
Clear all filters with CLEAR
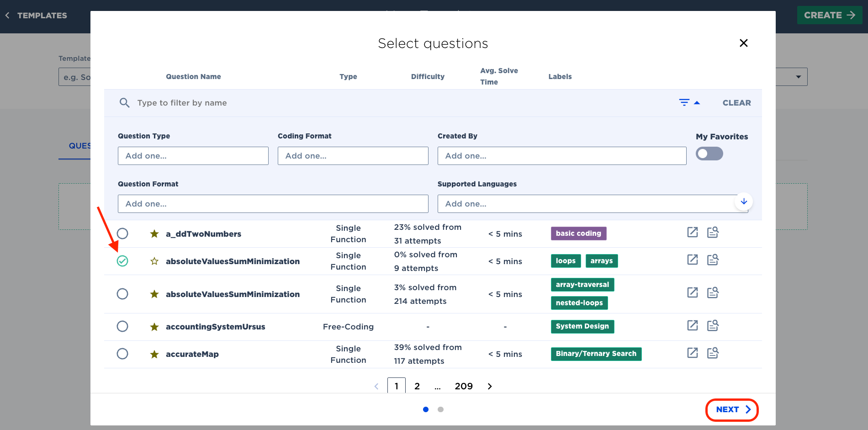(736, 103)
